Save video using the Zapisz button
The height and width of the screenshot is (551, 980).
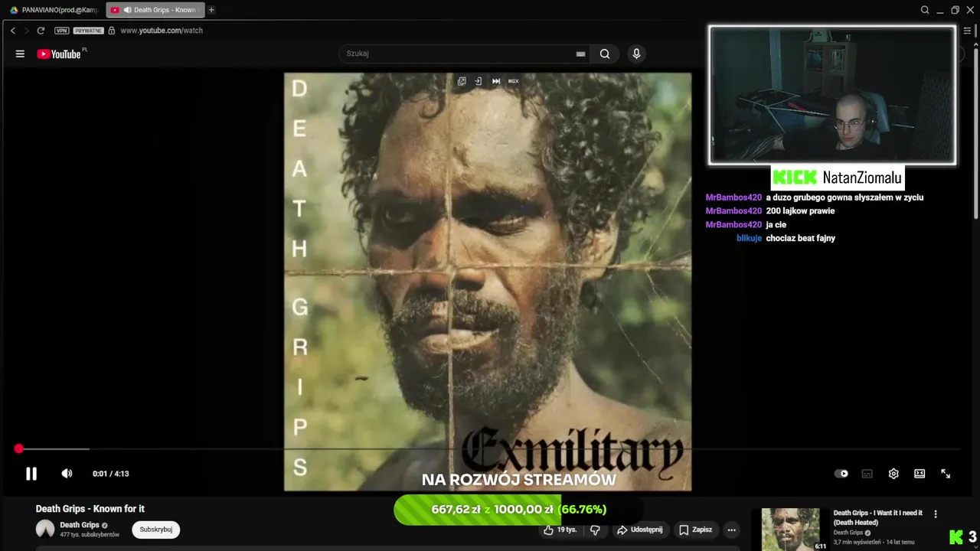tap(695, 530)
